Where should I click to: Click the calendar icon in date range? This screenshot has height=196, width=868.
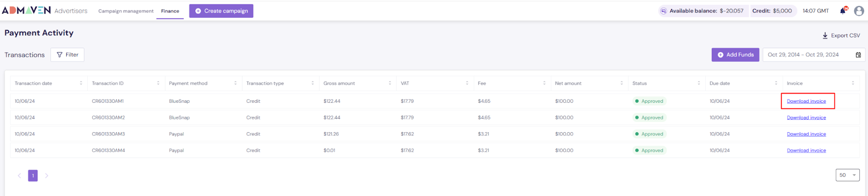click(858, 55)
